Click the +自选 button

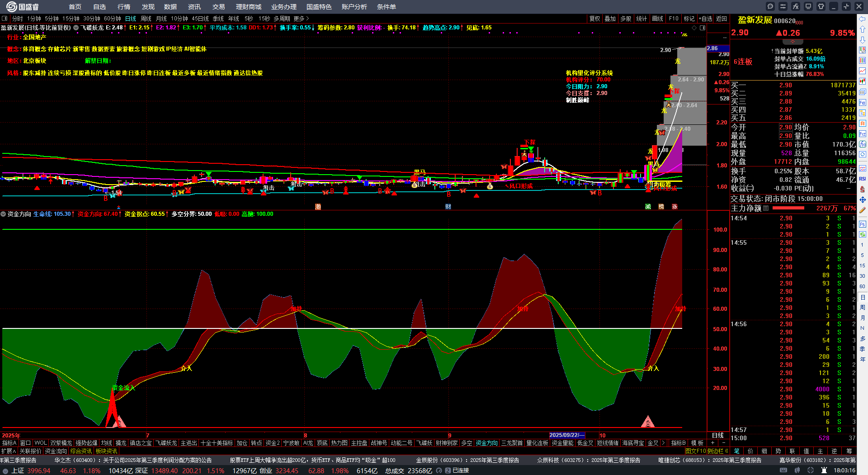point(705,19)
